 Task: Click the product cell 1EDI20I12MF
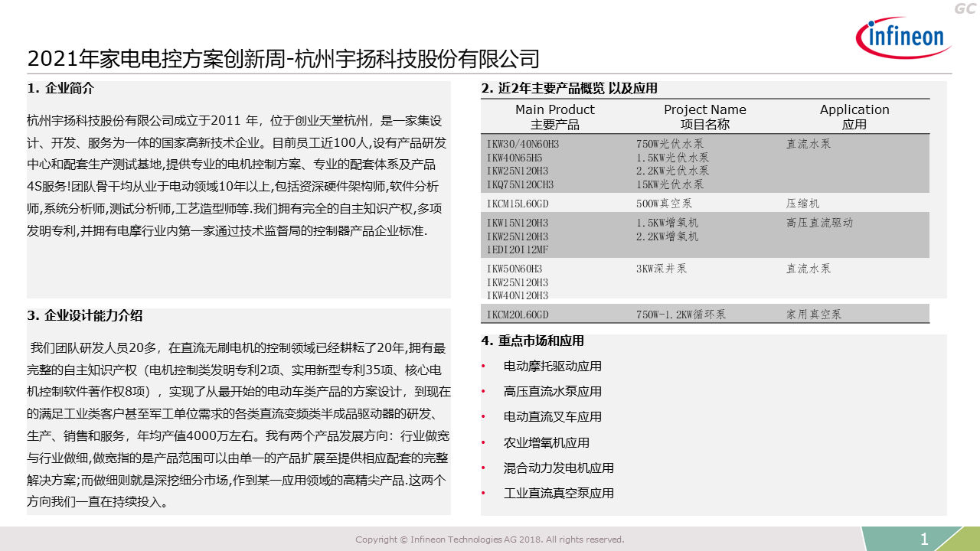pos(518,250)
